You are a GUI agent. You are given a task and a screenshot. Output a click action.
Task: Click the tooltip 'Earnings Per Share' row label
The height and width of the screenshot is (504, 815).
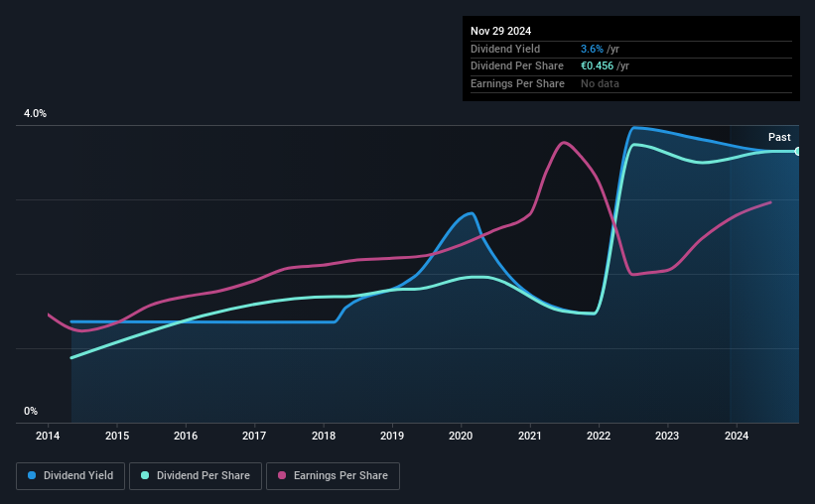coord(517,83)
